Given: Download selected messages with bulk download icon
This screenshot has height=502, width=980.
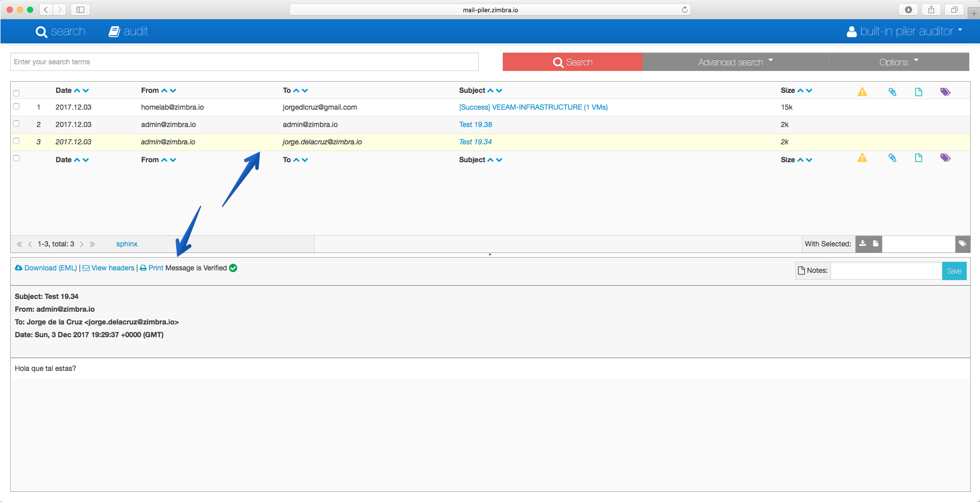Looking at the screenshot, I should [x=863, y=243].
